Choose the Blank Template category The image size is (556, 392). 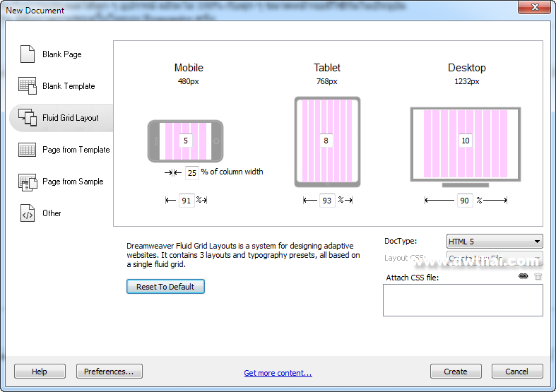tap(69, 86)
